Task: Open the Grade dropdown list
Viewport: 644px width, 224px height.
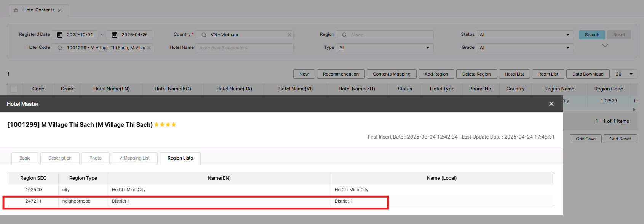Action: pyautogui.click(x=567, y=48)
